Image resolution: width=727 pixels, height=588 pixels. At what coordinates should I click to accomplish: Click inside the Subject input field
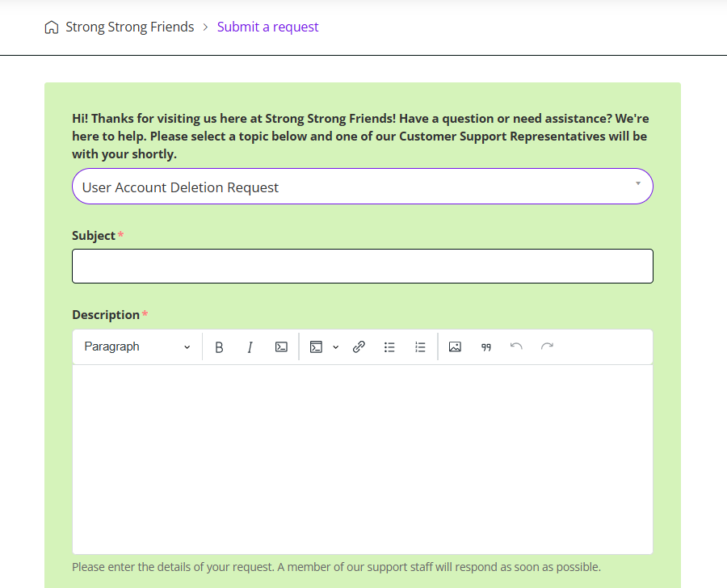pyautogui.click(x=362, y=266)
